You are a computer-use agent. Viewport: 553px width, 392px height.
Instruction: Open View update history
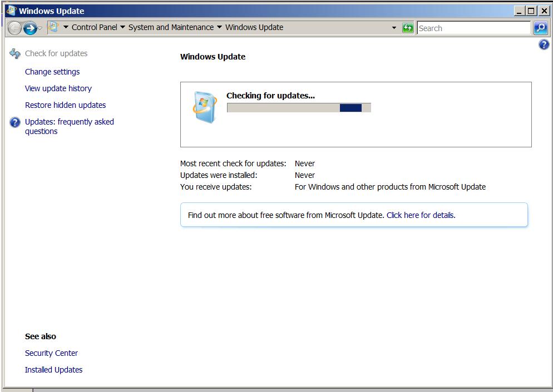click(58, 88)
